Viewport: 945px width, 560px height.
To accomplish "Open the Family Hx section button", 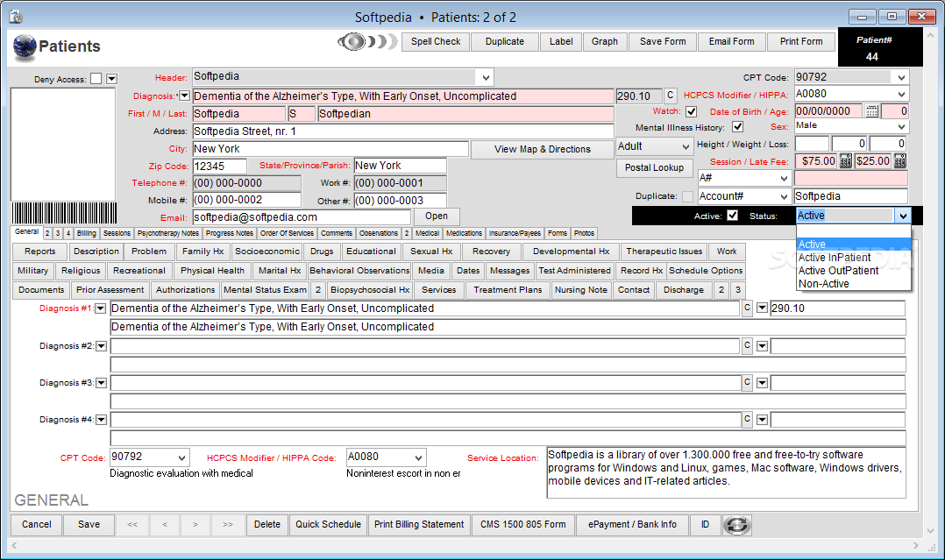I will [x=203, y=252].
